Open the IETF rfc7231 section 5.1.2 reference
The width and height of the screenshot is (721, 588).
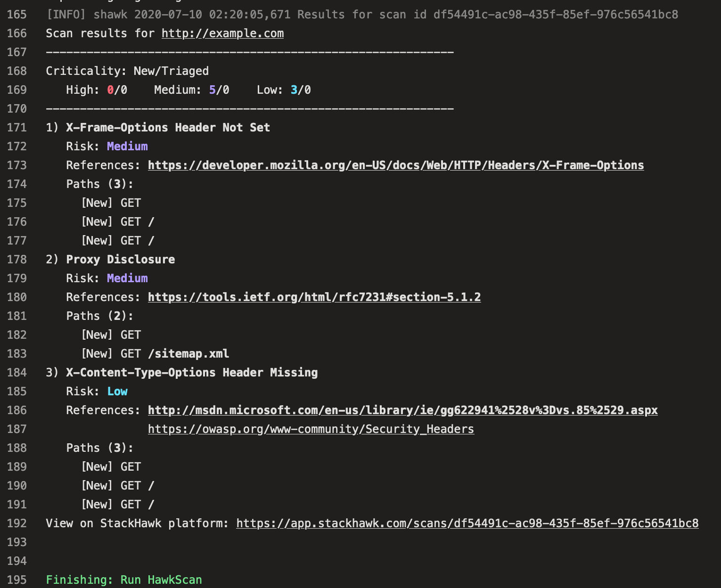(x=314, y=297)
